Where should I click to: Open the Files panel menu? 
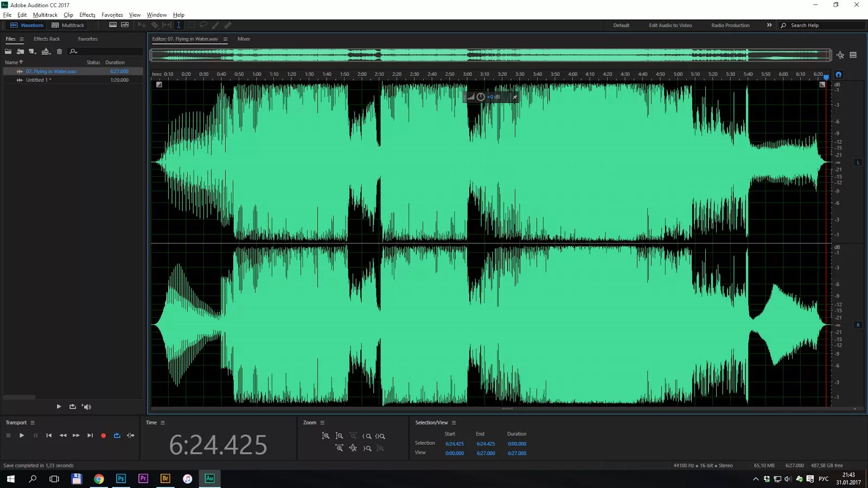point(22,38)
